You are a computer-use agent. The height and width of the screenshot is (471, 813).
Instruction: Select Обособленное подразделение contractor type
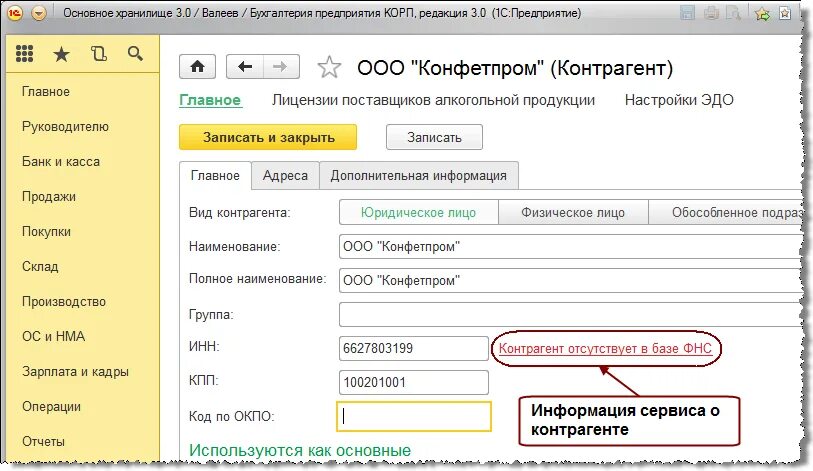coord(726,213)
